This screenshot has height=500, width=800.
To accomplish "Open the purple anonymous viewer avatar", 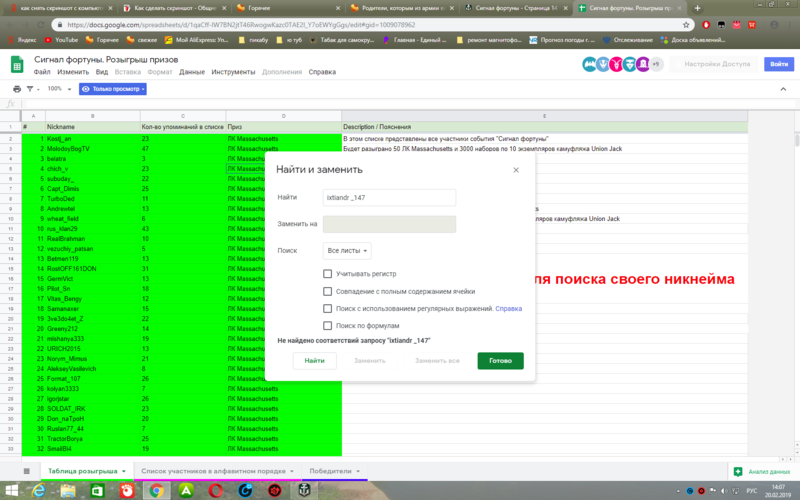I will point(643,64).
